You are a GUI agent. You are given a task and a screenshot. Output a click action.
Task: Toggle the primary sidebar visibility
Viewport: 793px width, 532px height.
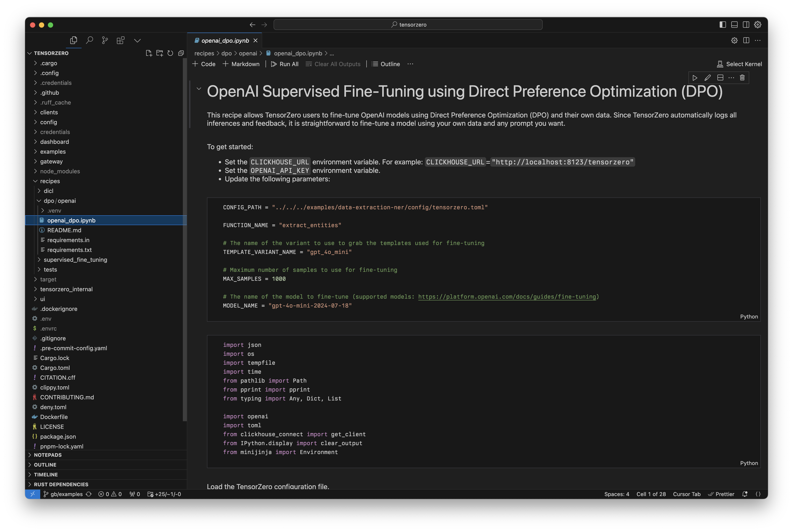tap(723, 24)
